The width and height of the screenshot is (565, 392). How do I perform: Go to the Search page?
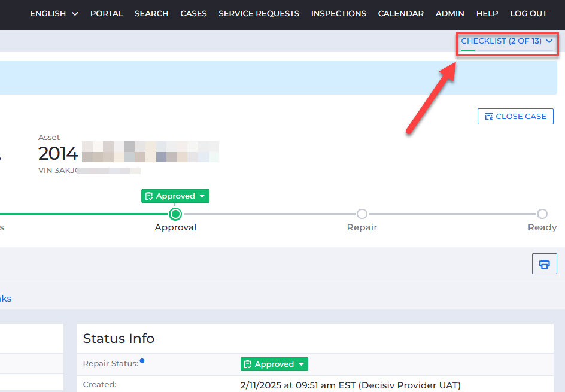pyautogui.click(x=151, y=13)
